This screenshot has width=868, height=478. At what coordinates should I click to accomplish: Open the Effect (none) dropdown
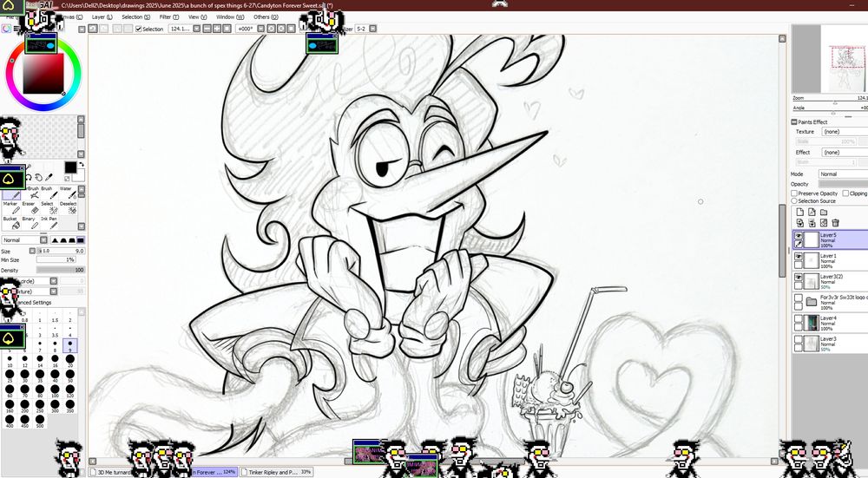(x=845, y=152)
